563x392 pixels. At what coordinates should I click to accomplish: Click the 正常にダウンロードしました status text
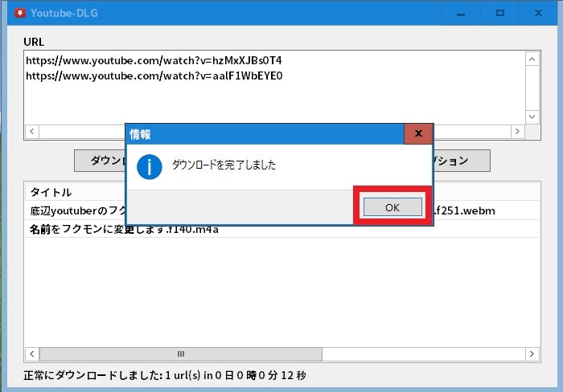click(x=165, y=375)
